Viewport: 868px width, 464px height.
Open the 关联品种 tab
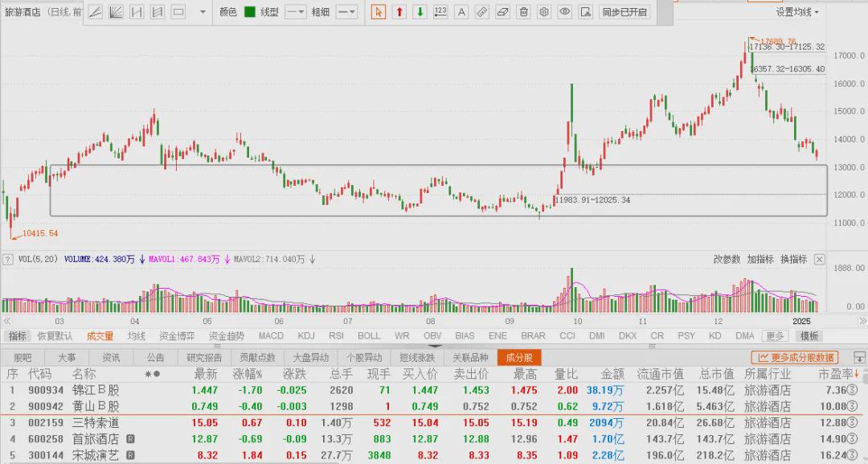click(470, 358)
